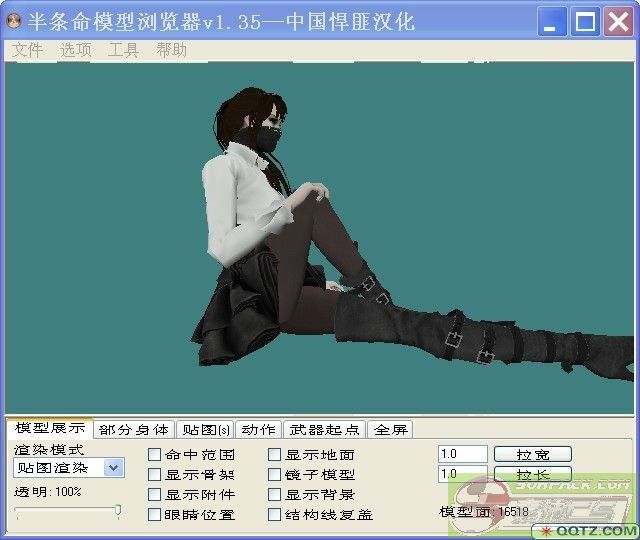Minimize the model viewer window

[x=552, y=21]
